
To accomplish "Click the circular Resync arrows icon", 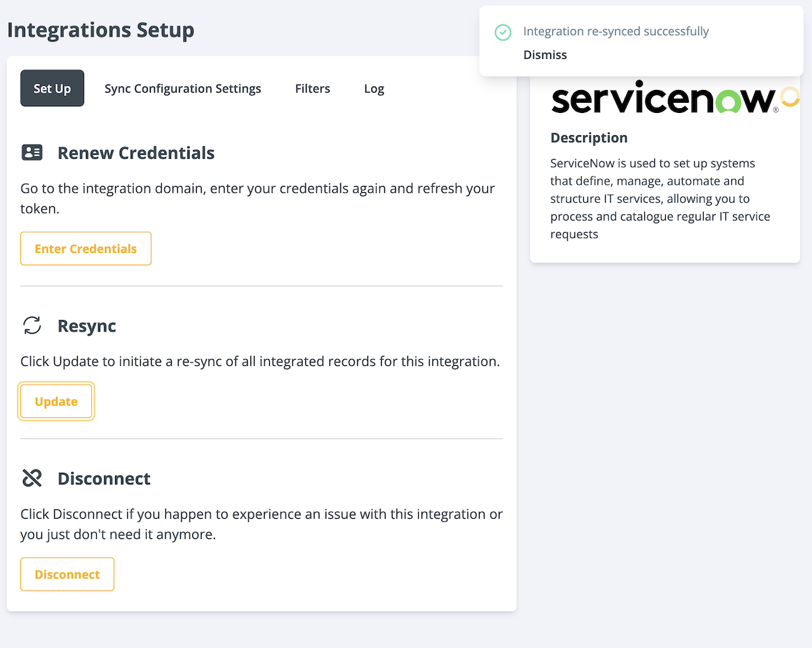I will [31, 325].
